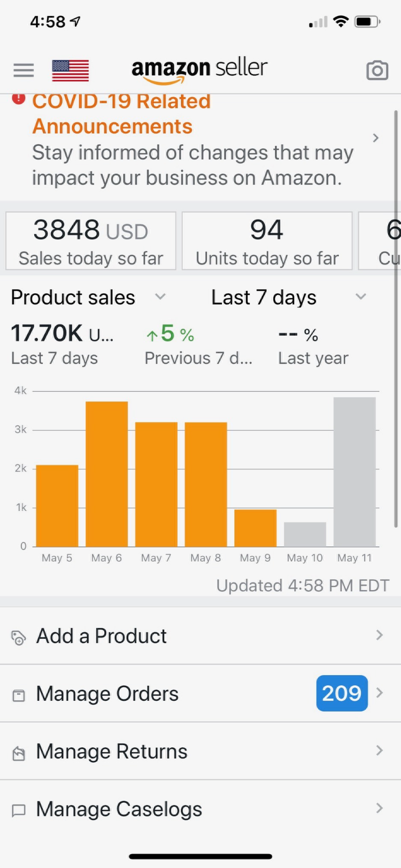
Task: Select the Units today so far card
Action: tap(267, 241)
